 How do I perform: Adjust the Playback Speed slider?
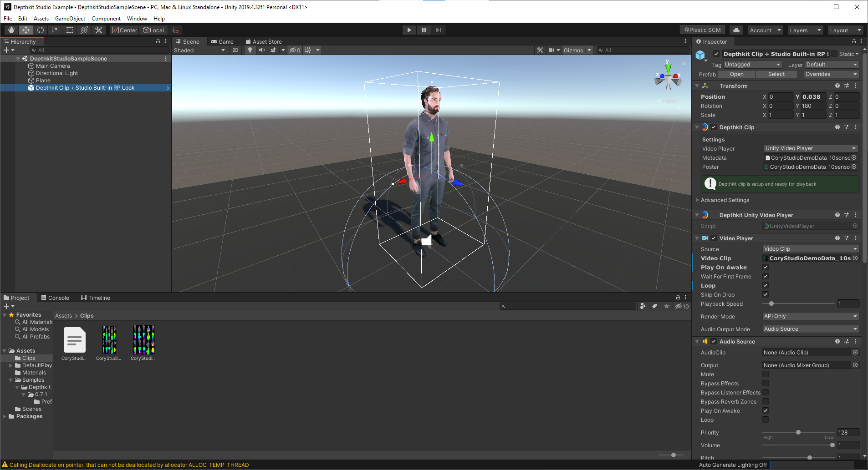771,304
